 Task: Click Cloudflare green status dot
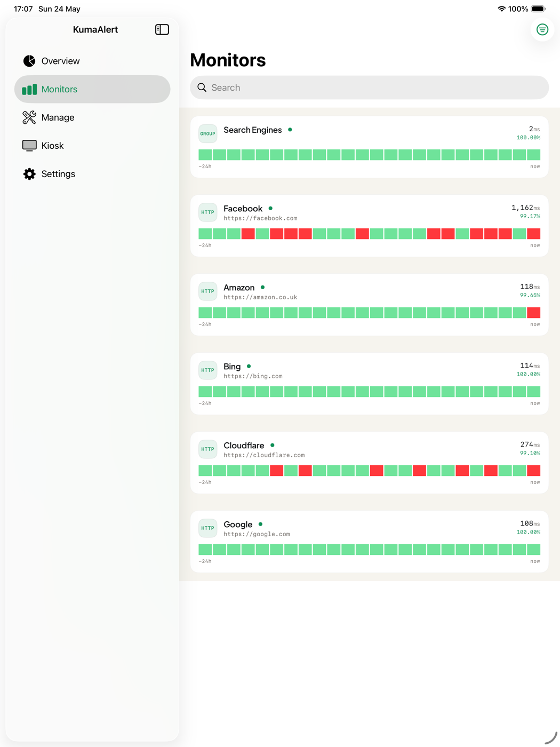coord(272,446)
